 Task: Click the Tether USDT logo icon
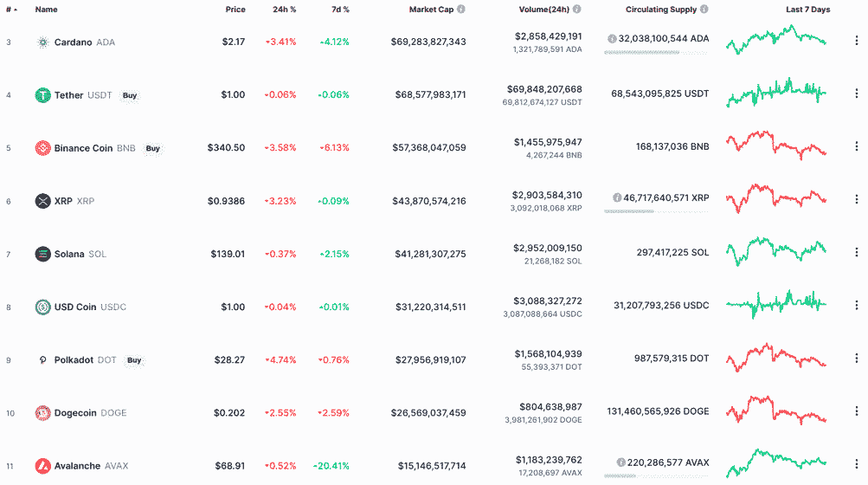click(x=42, y=95)
